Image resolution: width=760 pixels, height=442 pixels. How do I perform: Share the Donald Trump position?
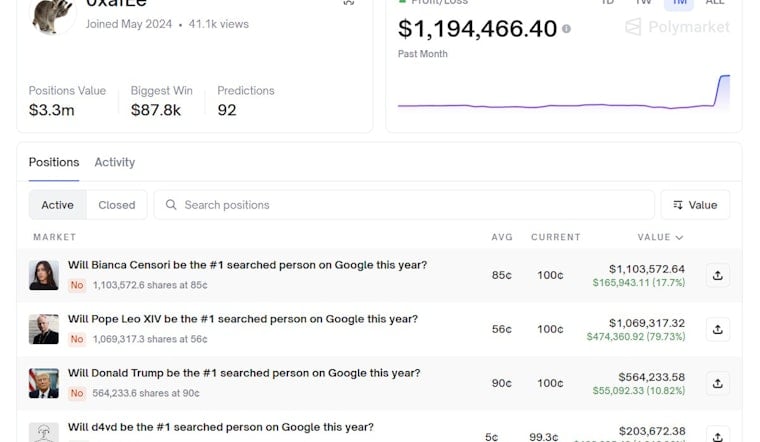[x=717, y=383]
